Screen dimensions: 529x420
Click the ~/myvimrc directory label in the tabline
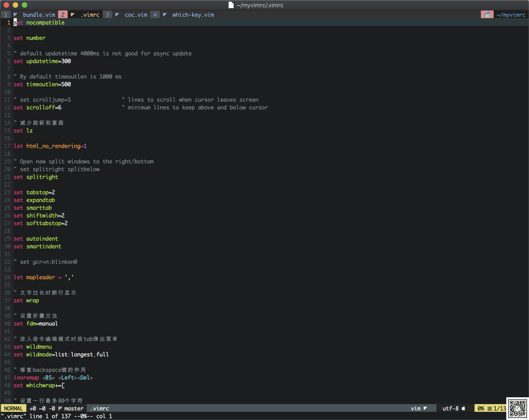coord(511,15)
